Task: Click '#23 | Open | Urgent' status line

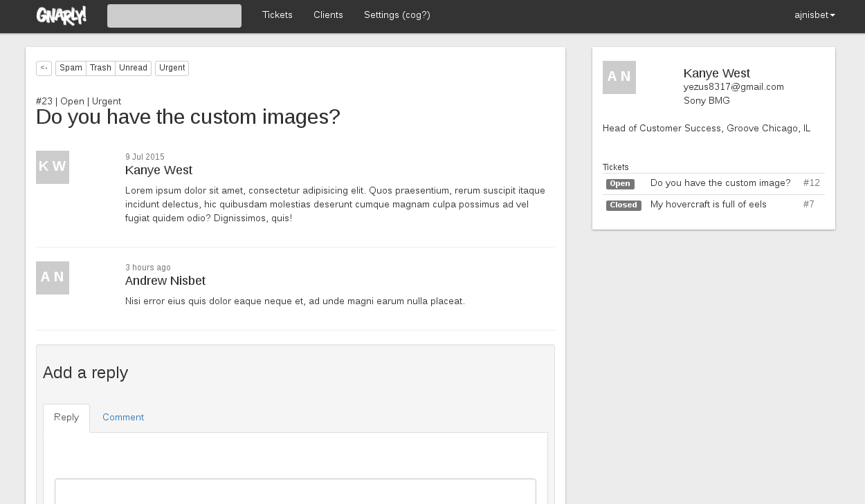Action: [78, 101]
